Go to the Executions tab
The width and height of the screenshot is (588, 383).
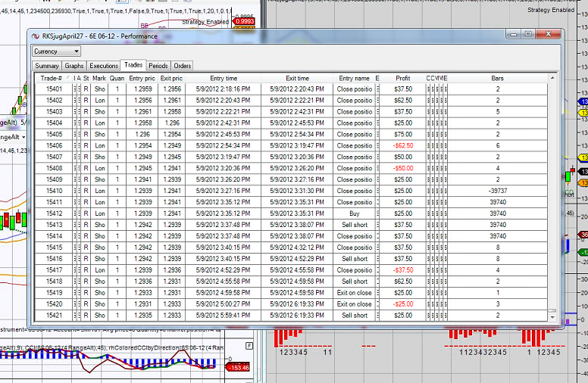click(104, 66)
